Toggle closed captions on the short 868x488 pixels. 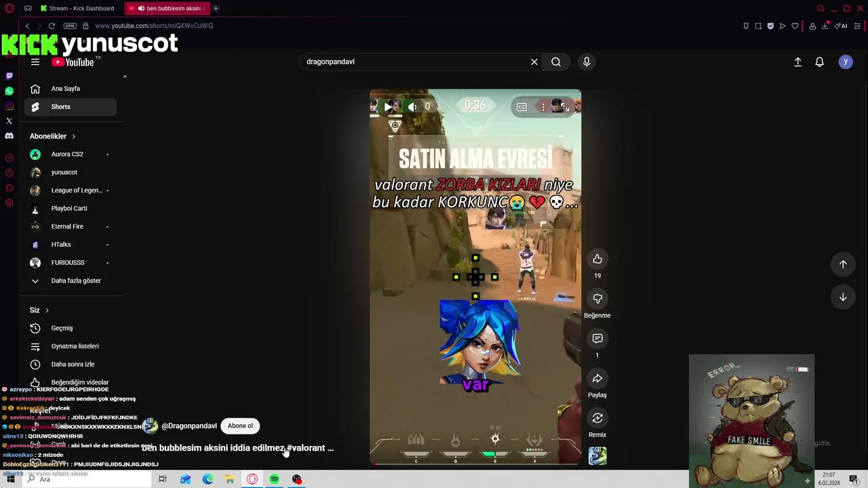(x=521, y=106)
